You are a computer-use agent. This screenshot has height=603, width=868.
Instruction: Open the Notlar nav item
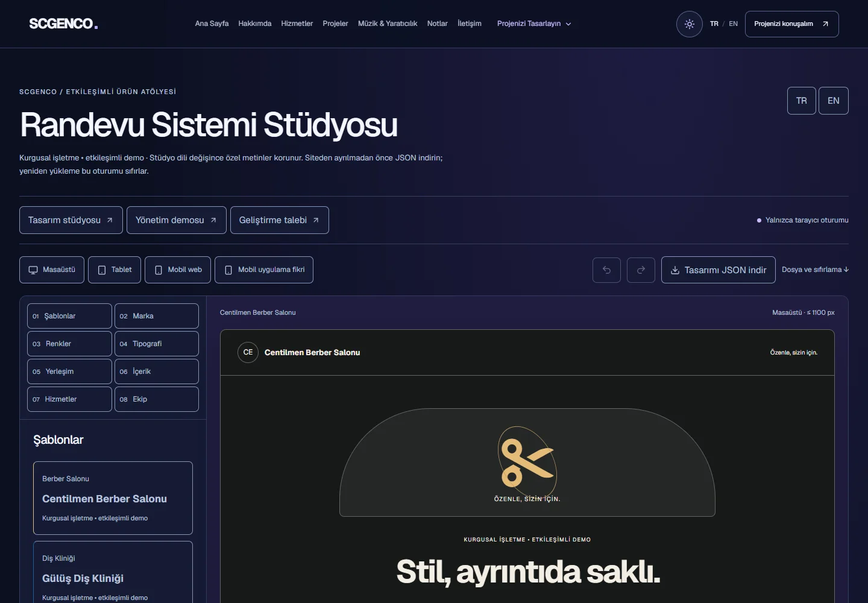tap(438, 24)
